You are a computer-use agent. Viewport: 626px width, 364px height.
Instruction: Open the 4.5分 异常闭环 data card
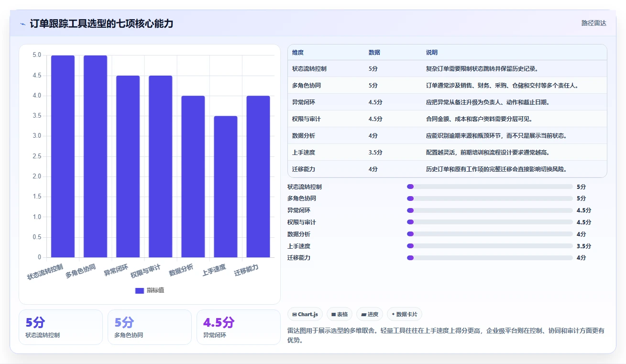coord(239,327)
